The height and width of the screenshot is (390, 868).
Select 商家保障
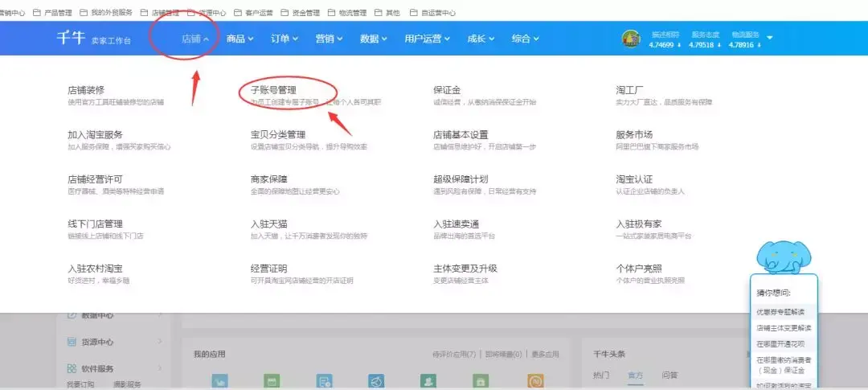(269, 179)
